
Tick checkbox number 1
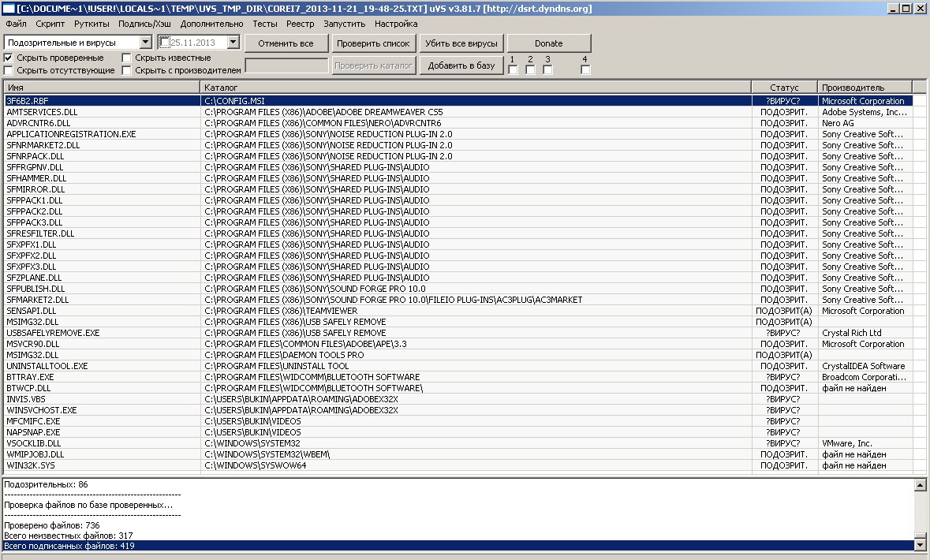tap(513, 70)
